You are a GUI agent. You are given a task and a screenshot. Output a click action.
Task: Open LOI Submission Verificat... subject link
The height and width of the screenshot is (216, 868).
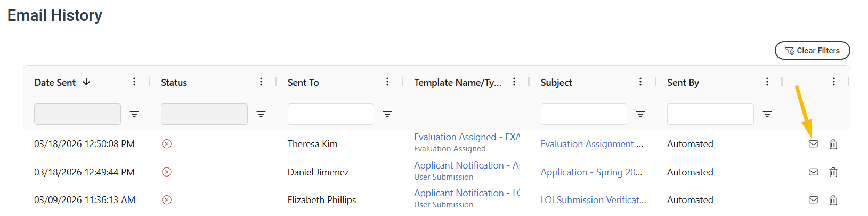click(593, 200)
